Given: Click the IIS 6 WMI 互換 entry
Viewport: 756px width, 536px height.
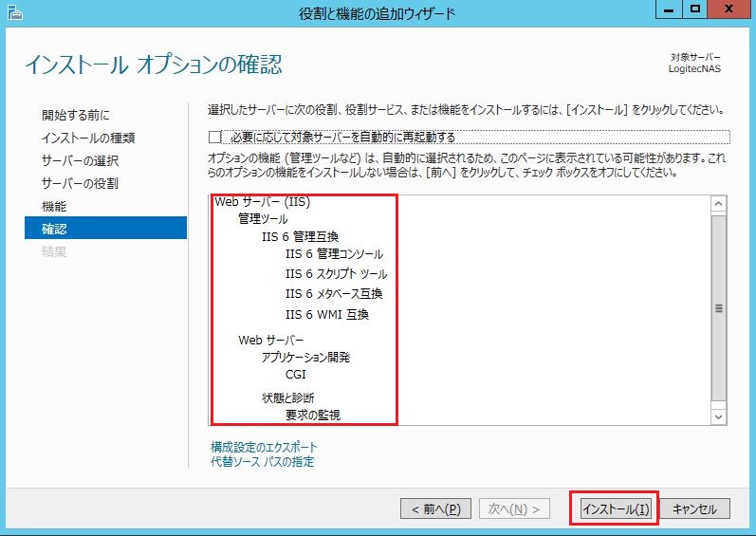Looking at the screenshot, I should coord(327,314).
